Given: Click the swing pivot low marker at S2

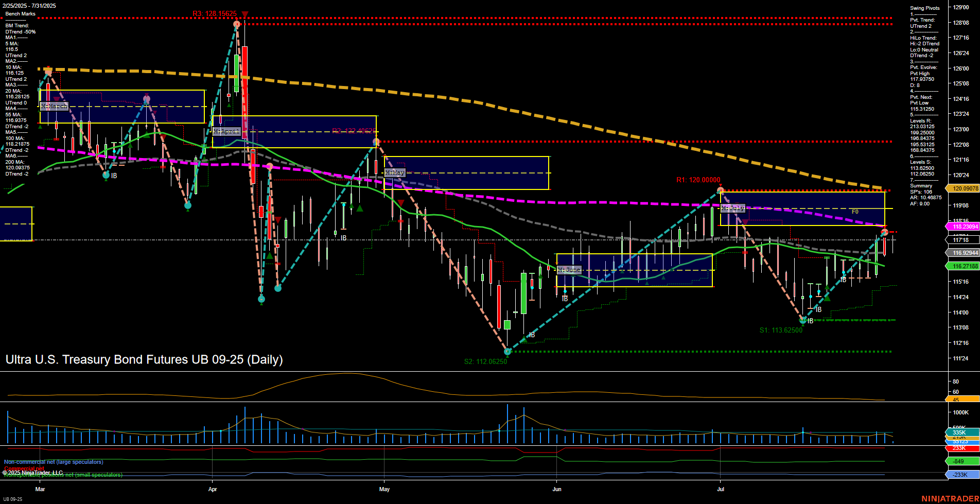Looking at the screenshot, I should click(508, 352).
